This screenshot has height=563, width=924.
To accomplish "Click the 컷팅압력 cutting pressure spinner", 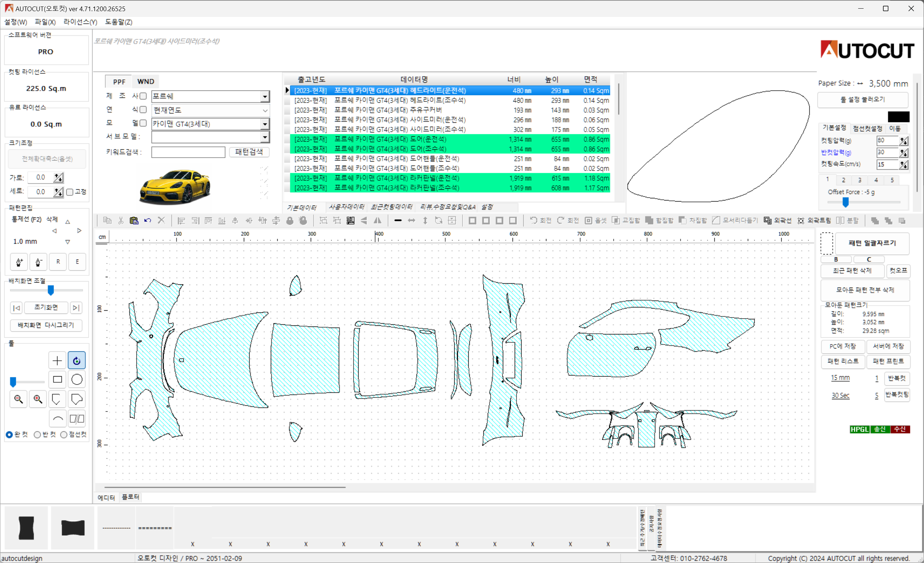I will 903,141.
